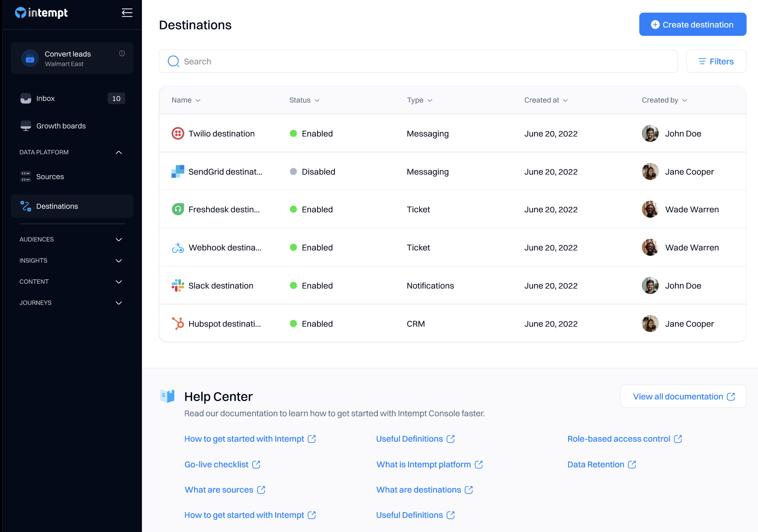Screen dimensions: 758x532
Task: Sort by Created at column
Action: pyautogui.click(x=545, y=100)
